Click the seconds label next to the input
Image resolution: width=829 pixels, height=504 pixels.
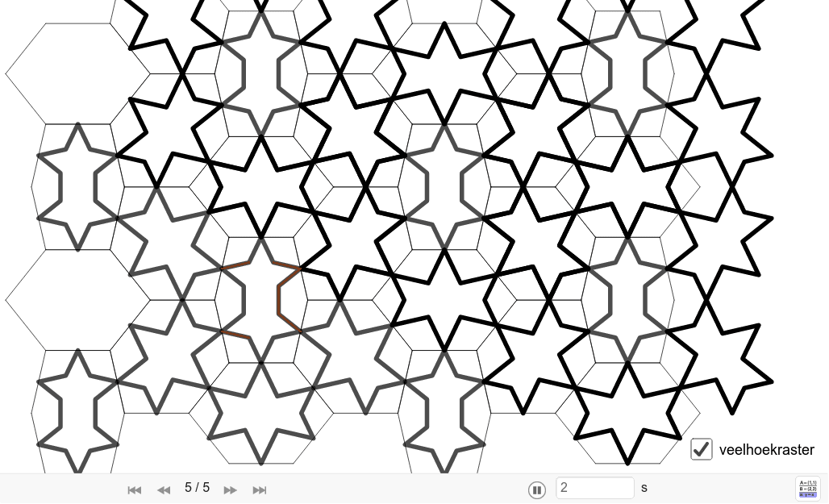643,487
